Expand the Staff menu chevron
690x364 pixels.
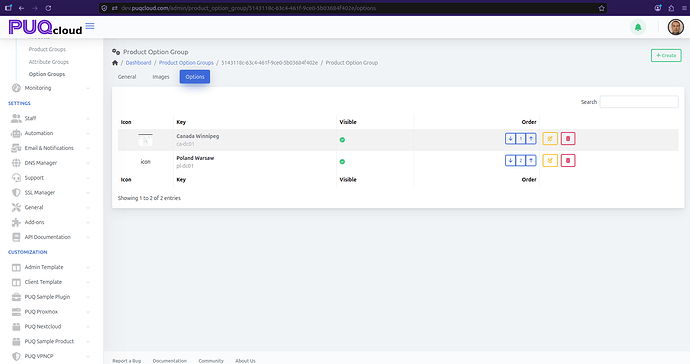click(x=88, y=118)
